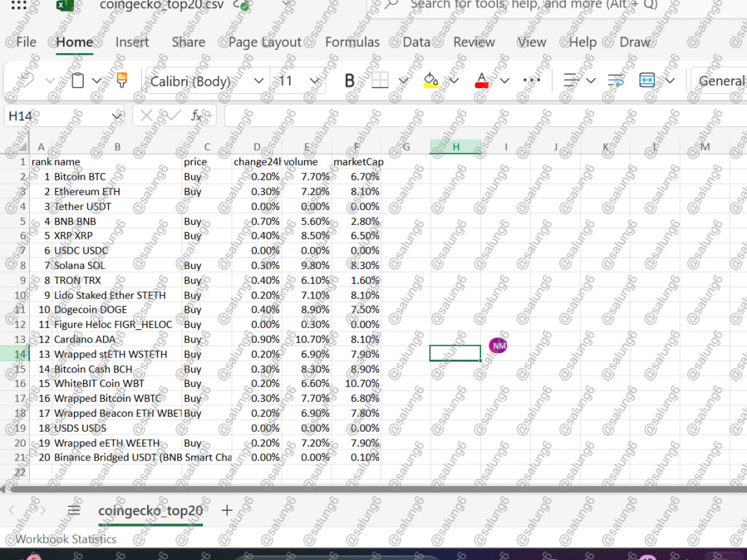
Task: Click the coingecko_top20.csv file name
Action: pyautogui.click(x=161, y=4)
